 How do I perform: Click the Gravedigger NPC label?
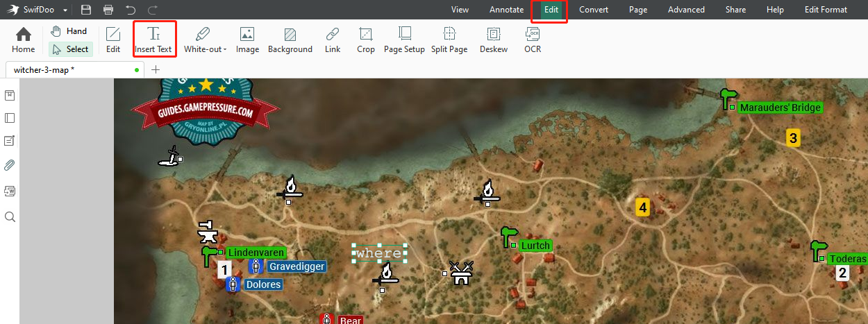coord(297,266)
